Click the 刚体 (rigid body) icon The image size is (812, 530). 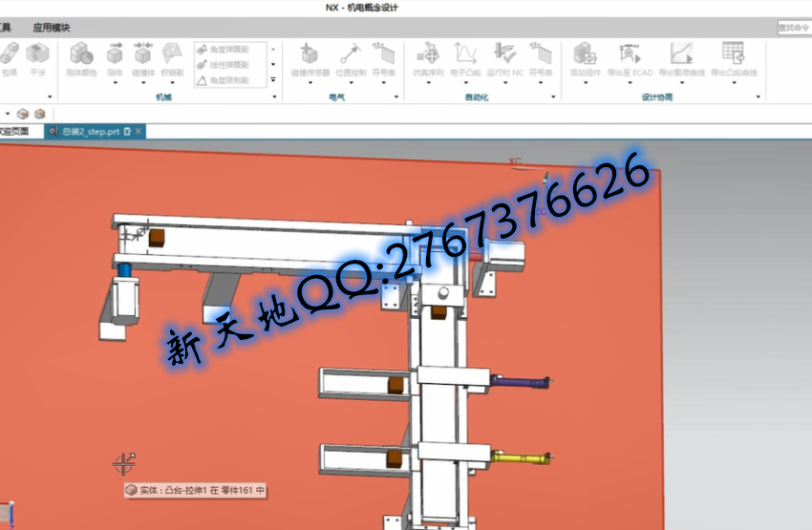(x=115, y=55)
